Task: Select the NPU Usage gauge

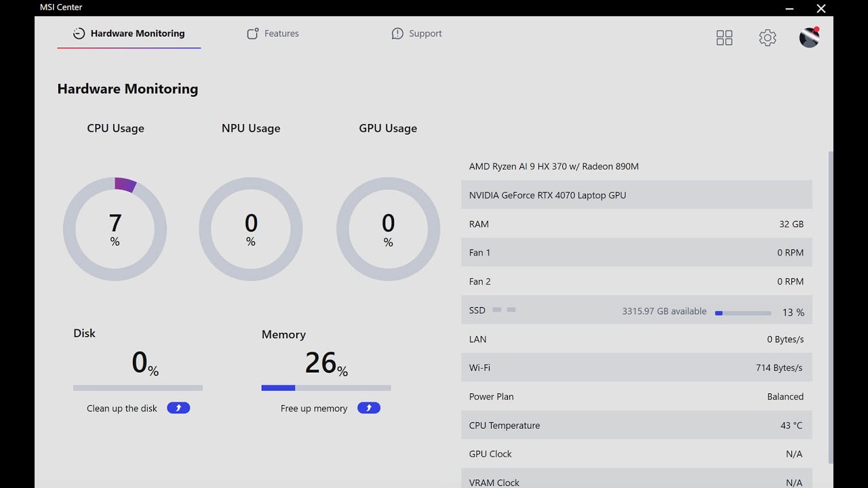Action: point(251,229)
